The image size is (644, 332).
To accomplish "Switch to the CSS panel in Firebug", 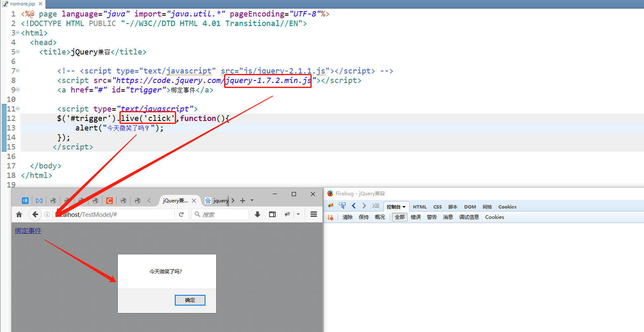I will click(437, 207).
